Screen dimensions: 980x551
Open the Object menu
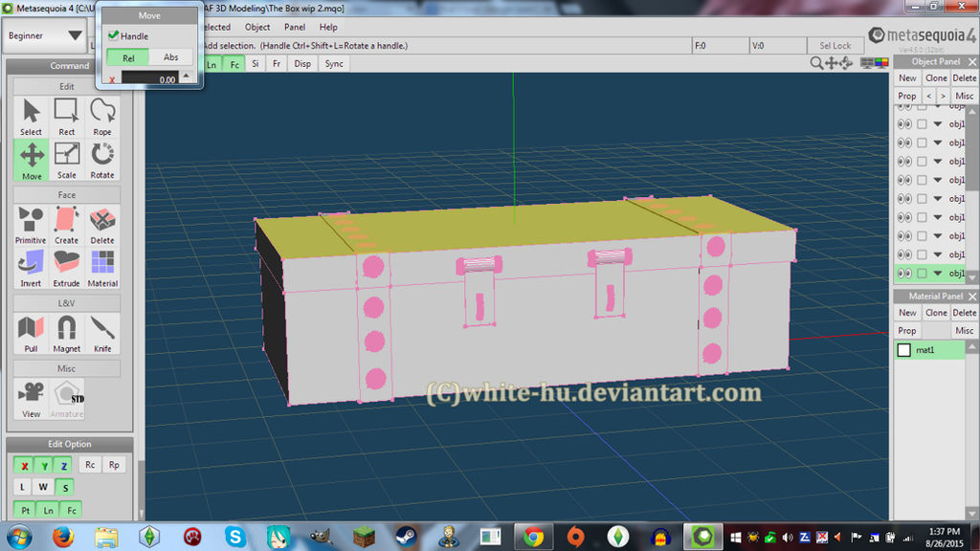tap(256, 27)
